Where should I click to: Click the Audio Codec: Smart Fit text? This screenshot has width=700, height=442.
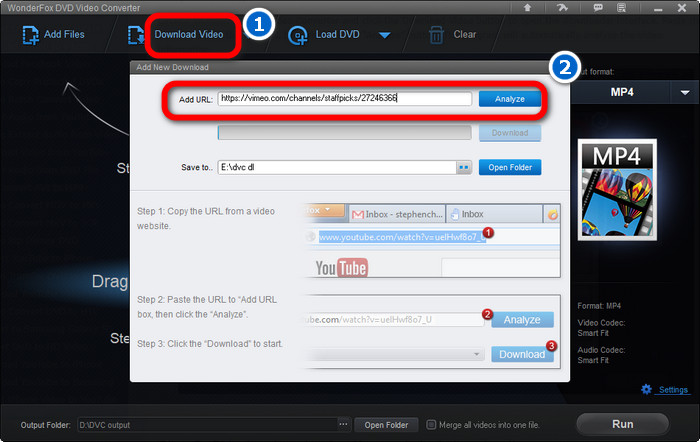[x=601, y=355]
